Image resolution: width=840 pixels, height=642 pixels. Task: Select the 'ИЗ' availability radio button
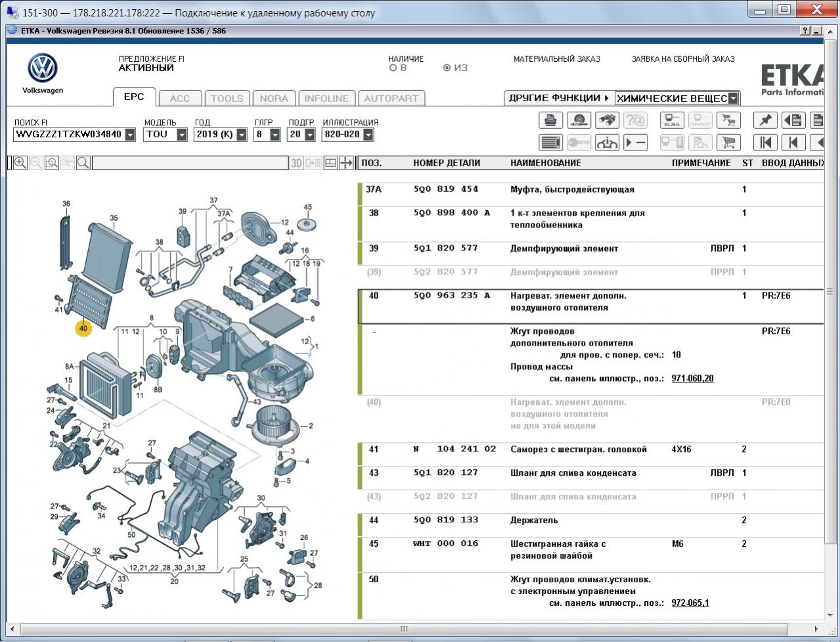tap(447, 68)
